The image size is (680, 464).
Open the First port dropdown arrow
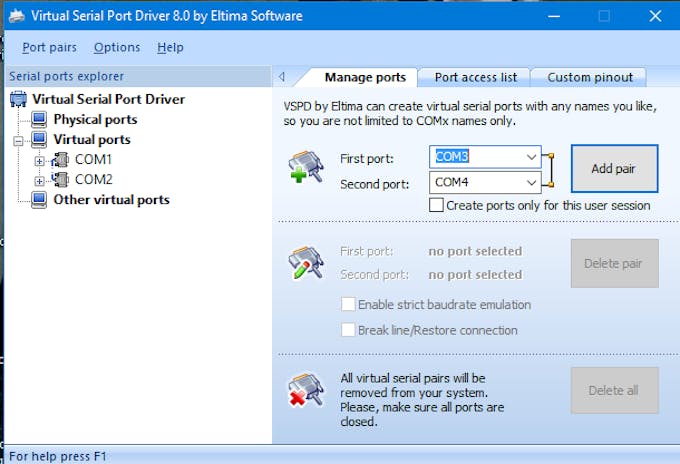coord(531,157)
